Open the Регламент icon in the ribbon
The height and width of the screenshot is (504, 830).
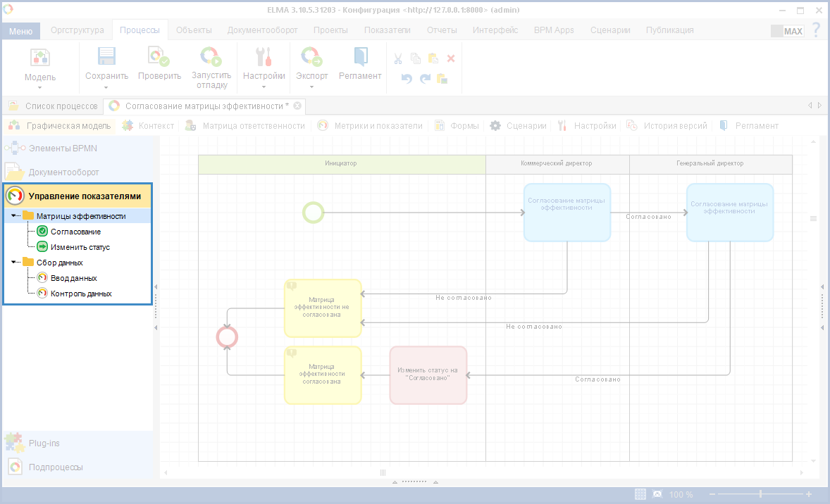tap(360, 57)
